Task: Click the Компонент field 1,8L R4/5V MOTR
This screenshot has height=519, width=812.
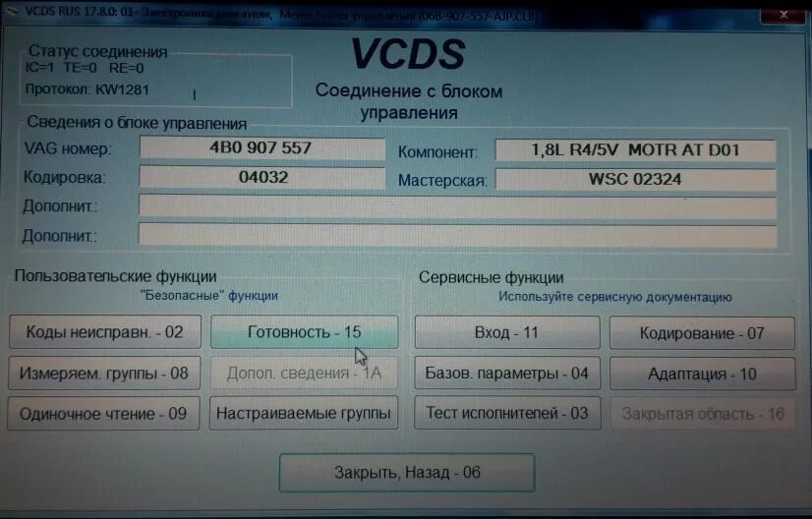Action: (635, 150)
